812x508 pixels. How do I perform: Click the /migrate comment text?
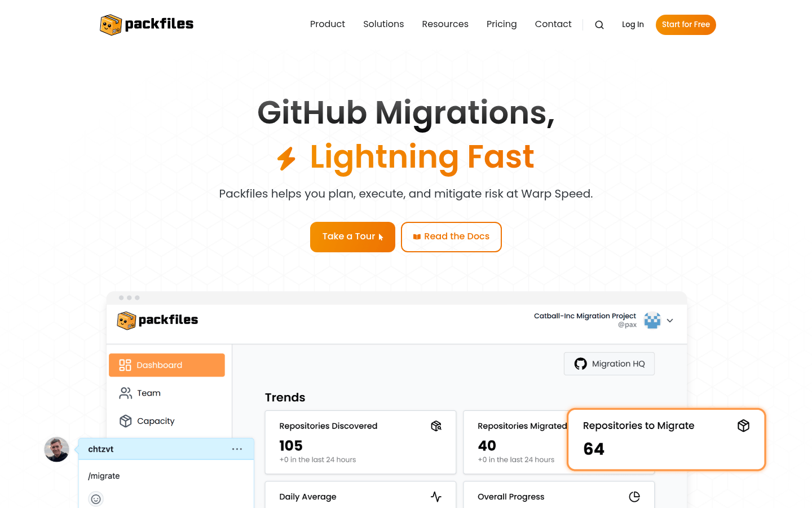pos(104,476)
